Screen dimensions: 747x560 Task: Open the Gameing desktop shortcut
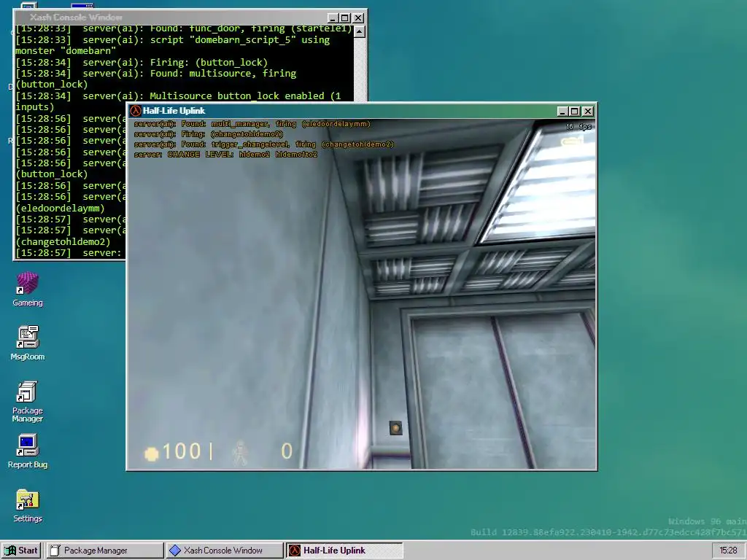pyautogui.click(x=27, y=289)
